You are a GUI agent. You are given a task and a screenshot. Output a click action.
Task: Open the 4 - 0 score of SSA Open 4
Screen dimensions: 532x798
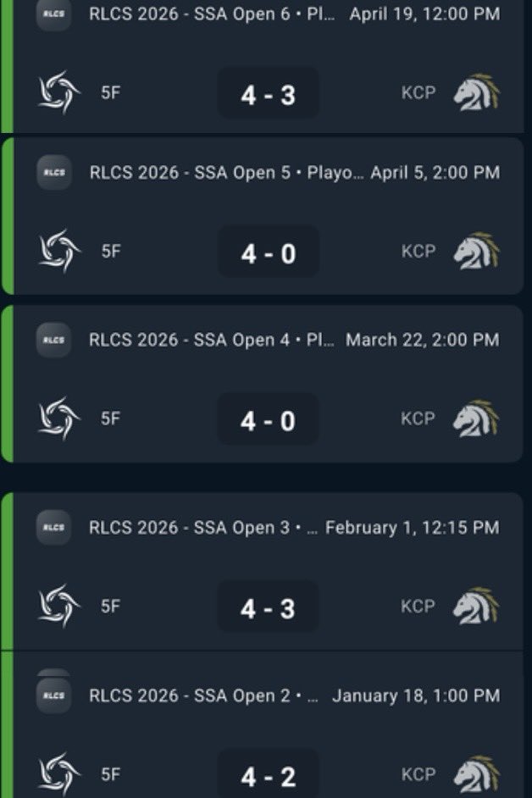(269, 420)
